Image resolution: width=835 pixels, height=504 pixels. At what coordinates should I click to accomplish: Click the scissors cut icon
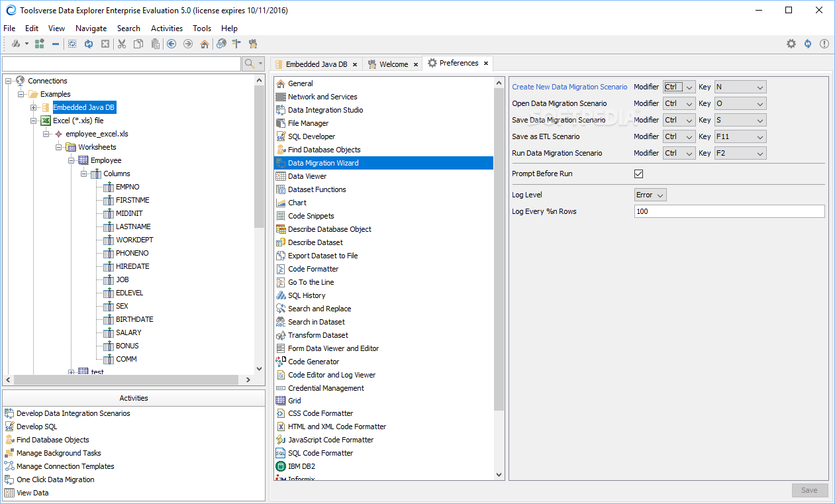(x=122, y=44)
